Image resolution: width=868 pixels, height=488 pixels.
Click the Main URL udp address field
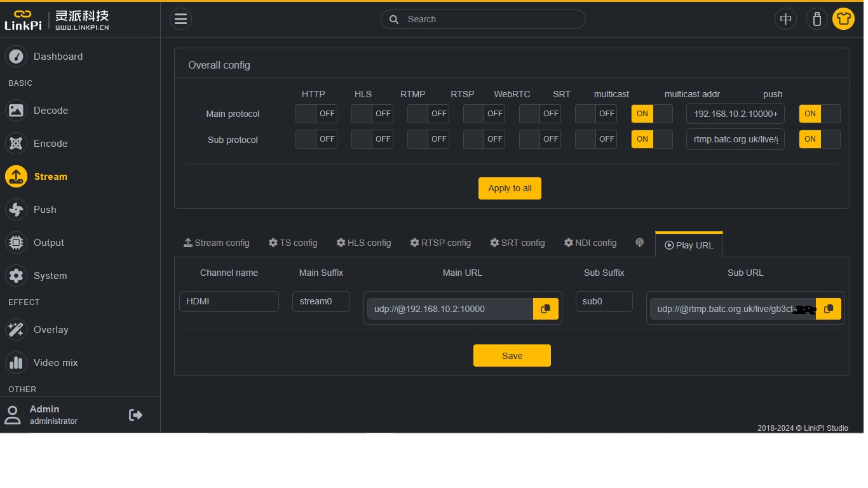pyautogui.click(x=450, y=309)
